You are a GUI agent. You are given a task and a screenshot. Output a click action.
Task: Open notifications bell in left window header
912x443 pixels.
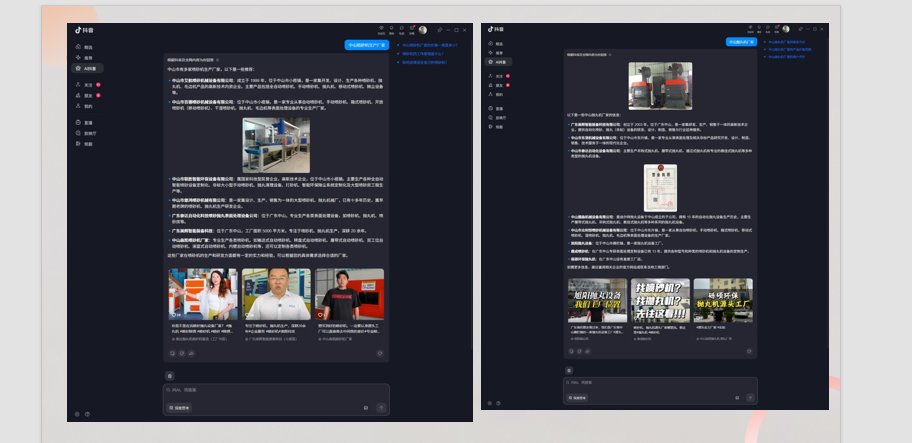391,29
